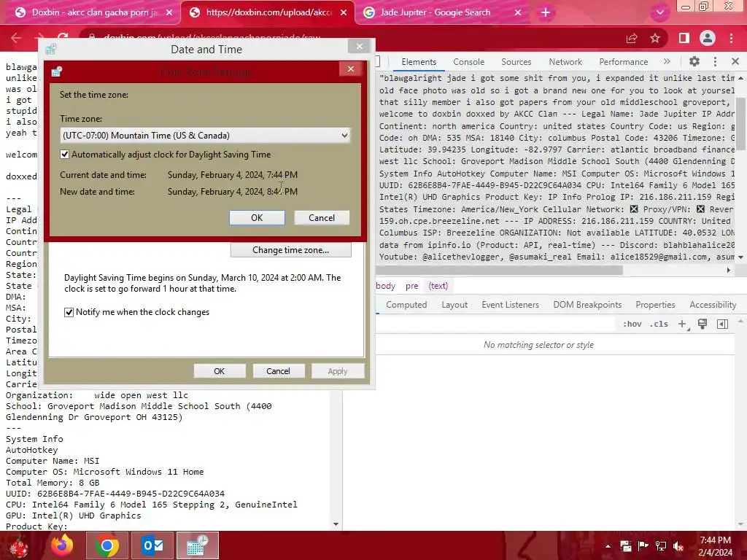Click the browser Back arrow

16,38
